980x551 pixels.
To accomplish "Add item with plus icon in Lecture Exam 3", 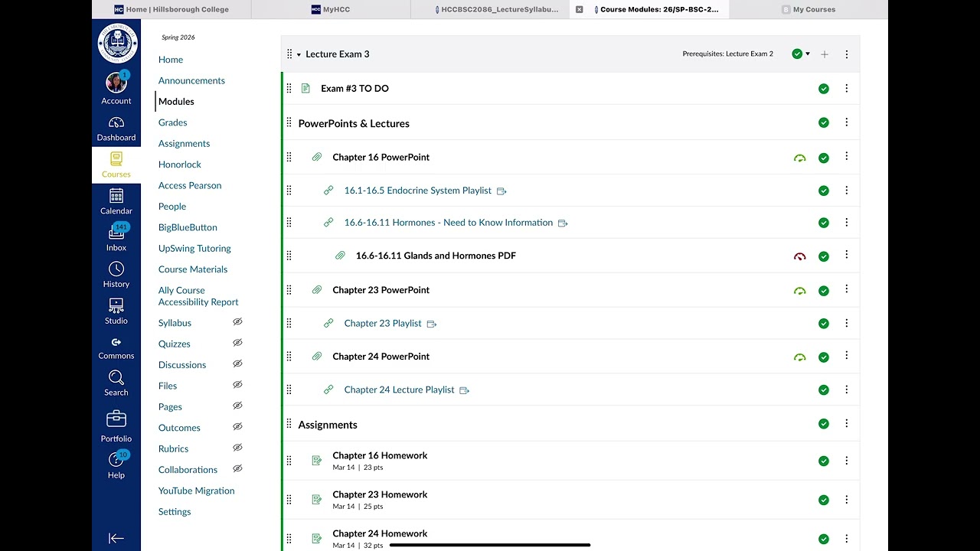I will pos(825,54).
